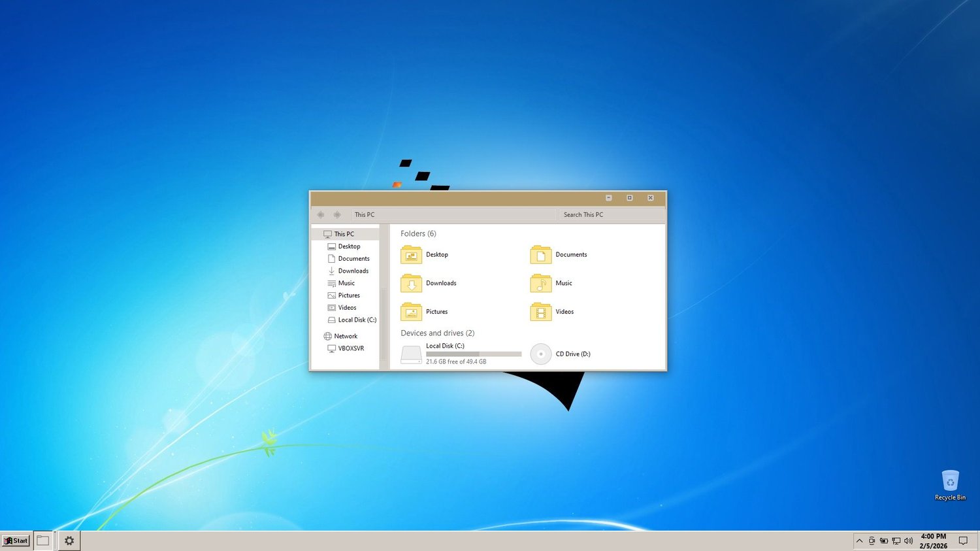Collapse the Devices and drives group header
The width and height of the screenshot is (980, 551).
click(x=437, y=333)
